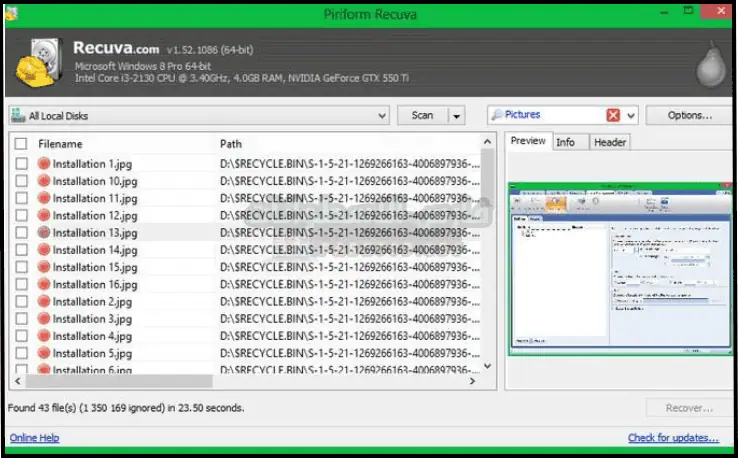Clear the Pictures filter with red X
This screenshot has width=738, height=458.
click(x=613, y=116)
